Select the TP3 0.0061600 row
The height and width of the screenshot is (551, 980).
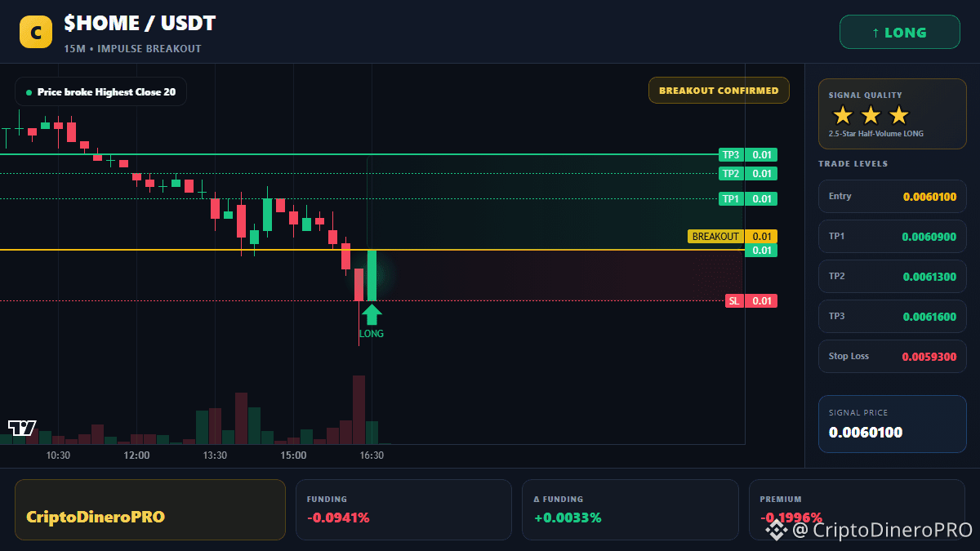(x=892, y=317)
